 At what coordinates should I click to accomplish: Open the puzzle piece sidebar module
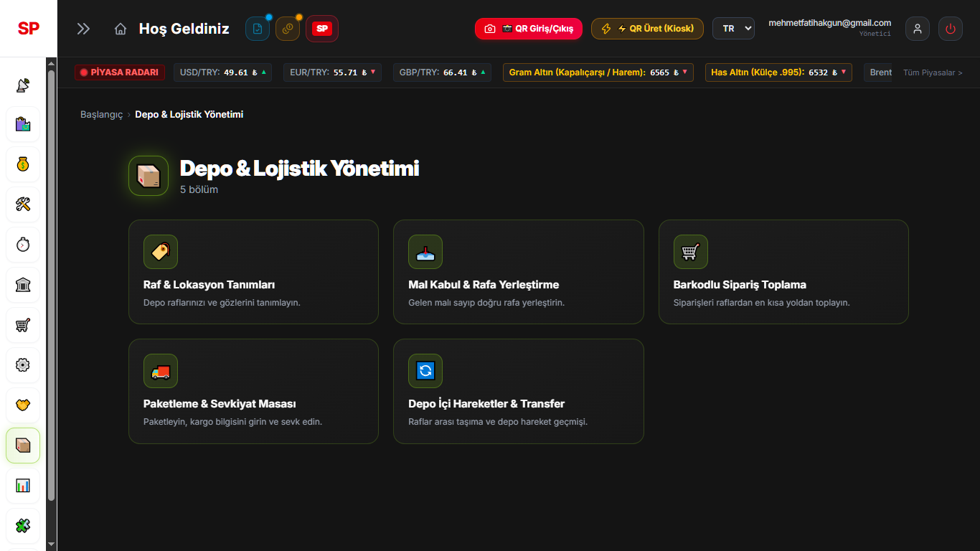click(x=23, y=526)
